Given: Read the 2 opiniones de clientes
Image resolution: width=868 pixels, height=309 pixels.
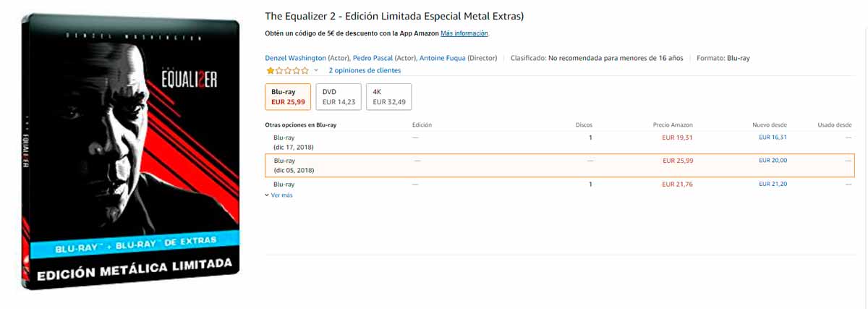Looking at the screenshot, I should [x=365, y=71].
